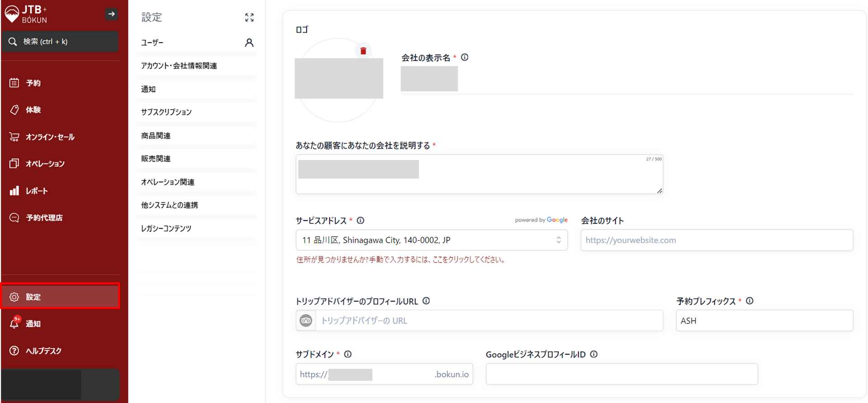This screenshot has height=403, width=868.
Task: Click info icon beside GoogleビジネスプロフィールID
Action: point(594,354)
